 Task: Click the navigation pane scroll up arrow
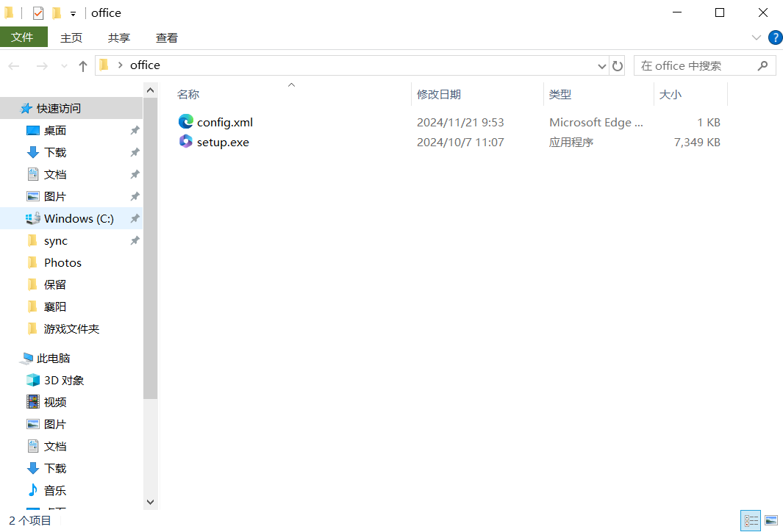[150, 90]
